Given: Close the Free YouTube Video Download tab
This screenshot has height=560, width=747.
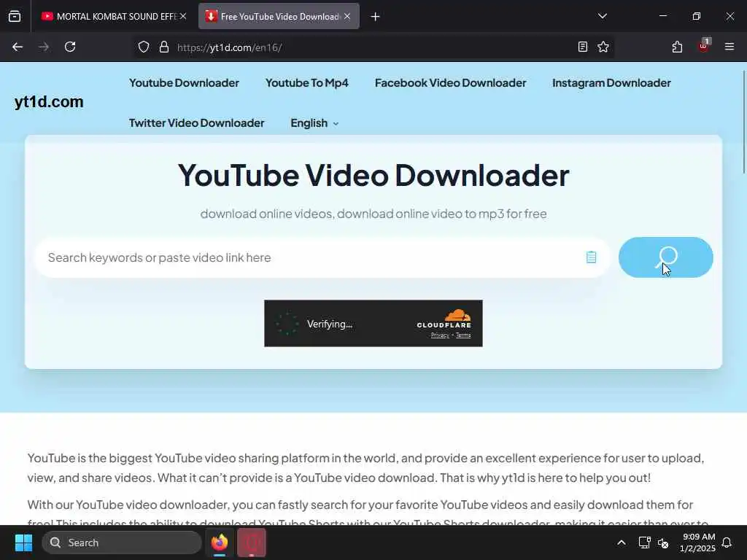Looking at the screenshot, I should click(x=347, y=16).
